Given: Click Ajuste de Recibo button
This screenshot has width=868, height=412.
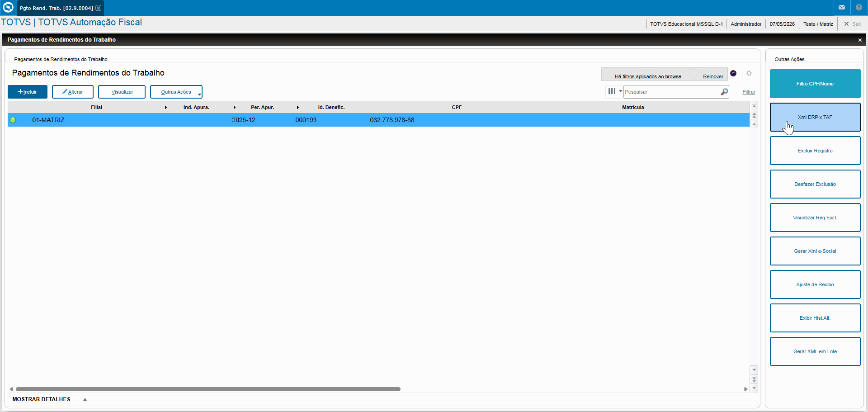Looking at the screenshot, I should coord(815,284).
